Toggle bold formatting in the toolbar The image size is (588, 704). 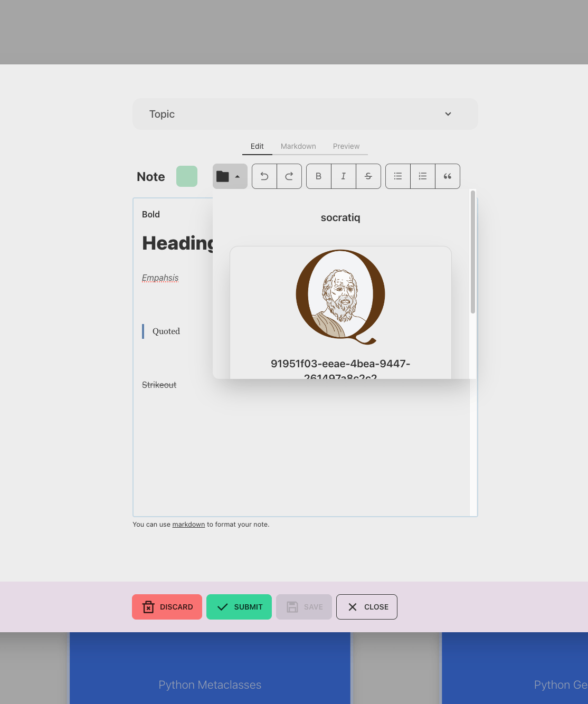(319, 176)
